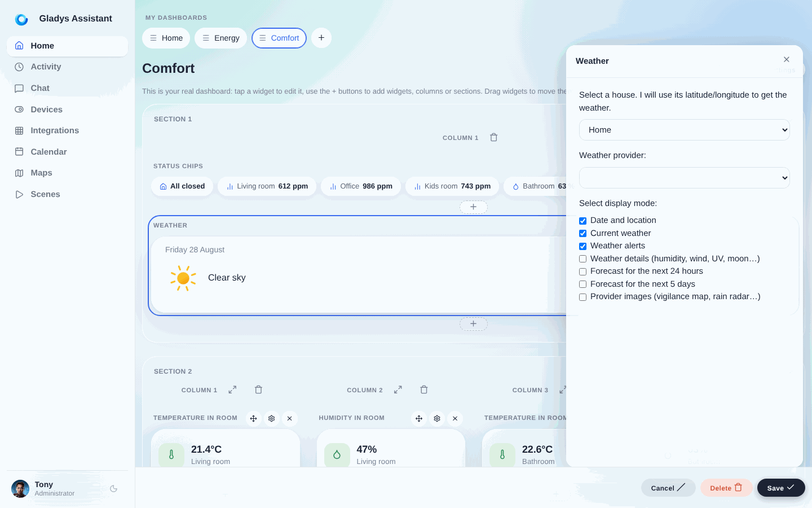Click the sun Clear sky weather icon

pos(183,278)
